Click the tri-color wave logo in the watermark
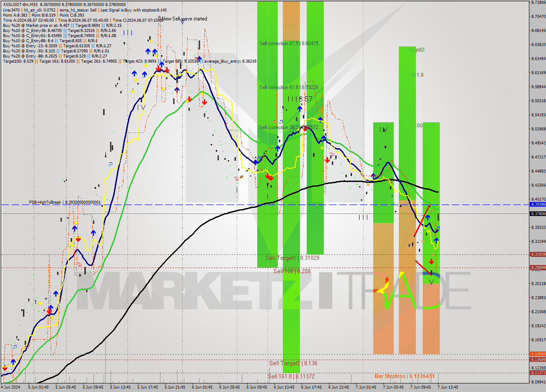This screenshot has height=392, width=546. click(383, 288)
